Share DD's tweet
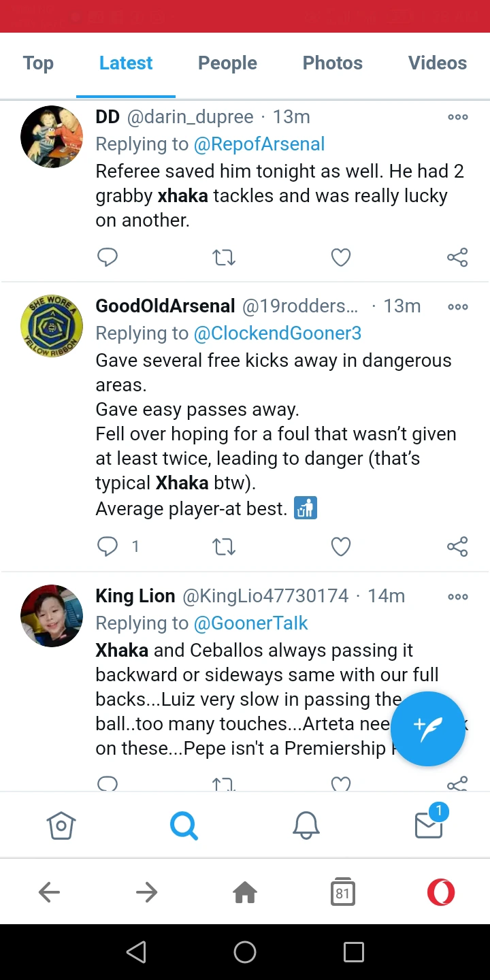 point(457,257)
